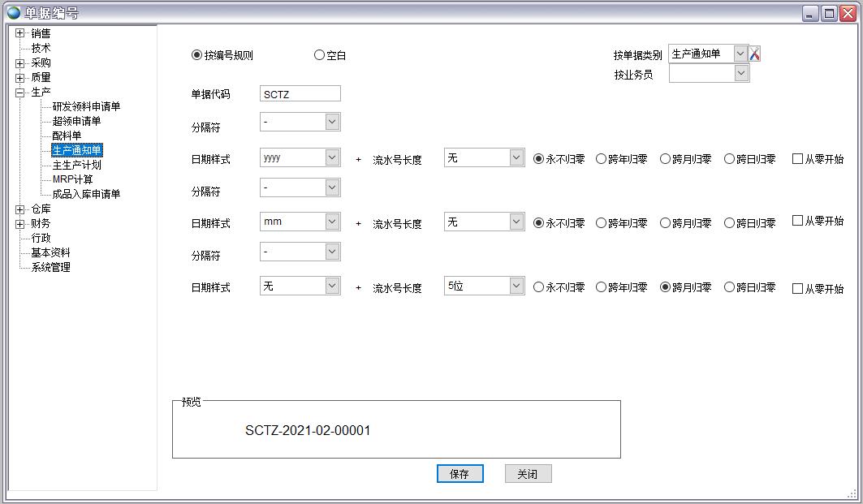This screenshot has height=504, width=863.
Task: Select the 空白 radio option
Action: point(320,55)
